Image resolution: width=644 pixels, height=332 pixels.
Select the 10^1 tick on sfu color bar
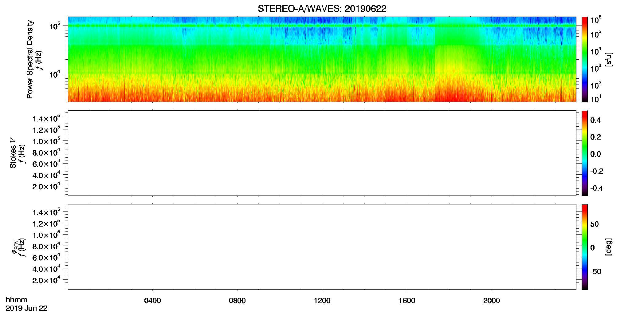click(596, 99)
